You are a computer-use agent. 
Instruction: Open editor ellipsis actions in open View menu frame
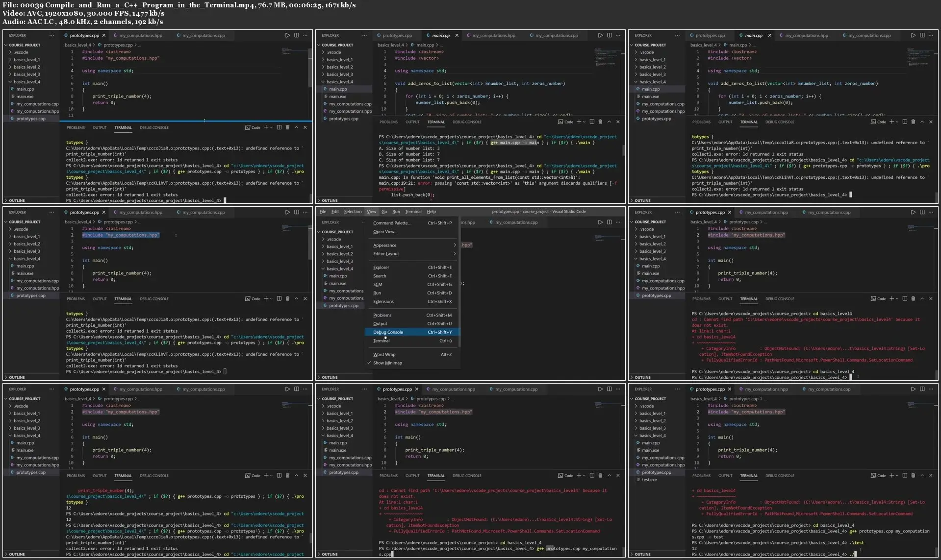[x=618, y=222]
